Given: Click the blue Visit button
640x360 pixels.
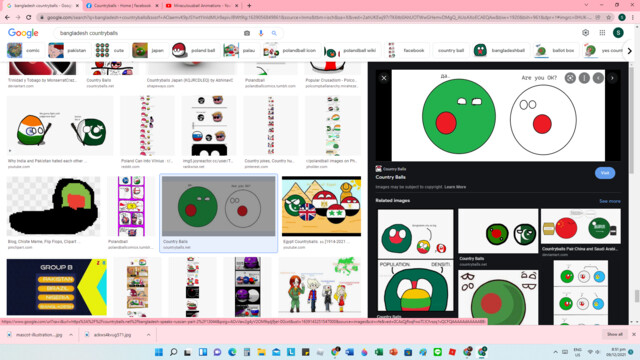Looking at the screenshot, I should [605, 173].
